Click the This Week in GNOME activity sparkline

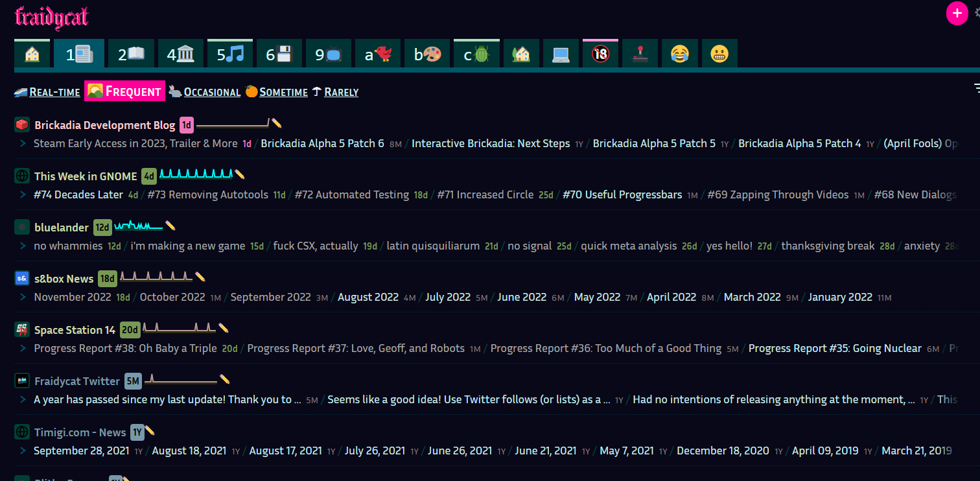(x=195, y=174)
